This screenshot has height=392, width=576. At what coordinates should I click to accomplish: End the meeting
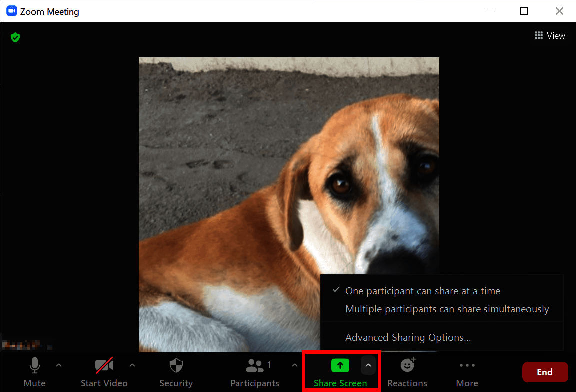click(545, 372)
